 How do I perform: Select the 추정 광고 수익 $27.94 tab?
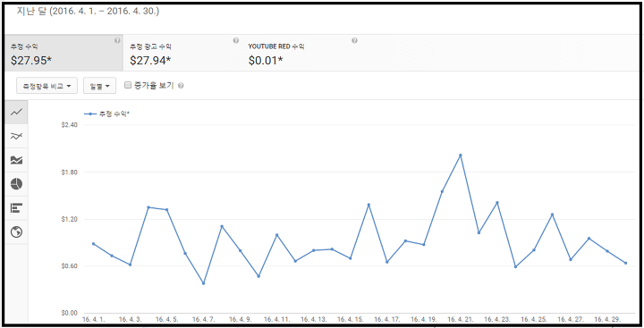click(x=182, y=54)
